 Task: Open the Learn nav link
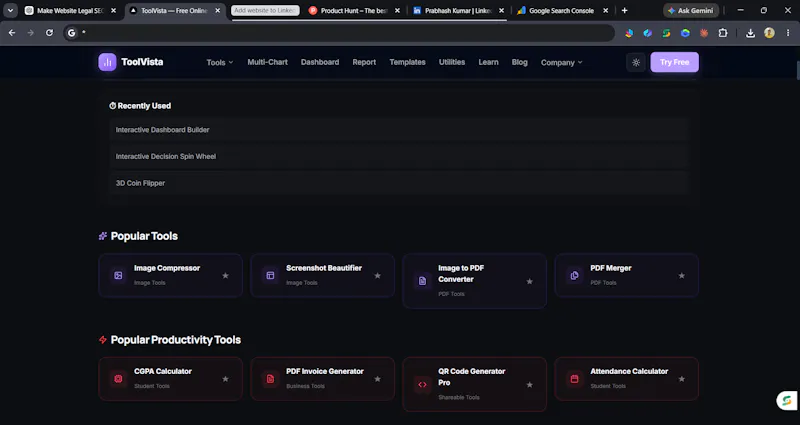(x=488, y=62)
